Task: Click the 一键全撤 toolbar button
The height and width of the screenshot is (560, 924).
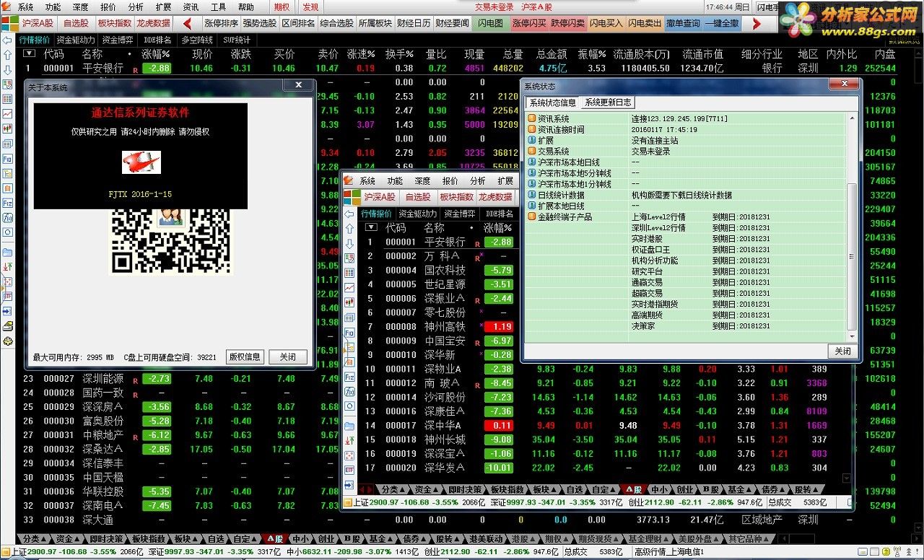Action: click(x=722, y=23)
